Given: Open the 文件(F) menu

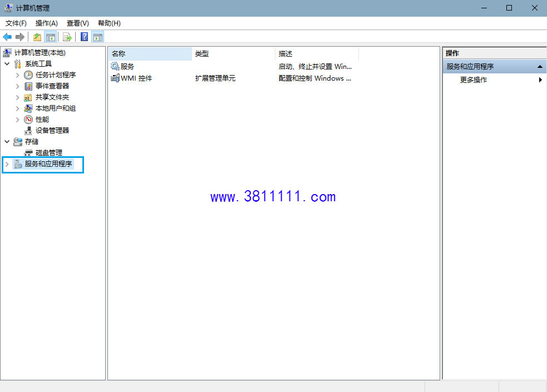Looking at the screenshot, I should pos(16,23).
